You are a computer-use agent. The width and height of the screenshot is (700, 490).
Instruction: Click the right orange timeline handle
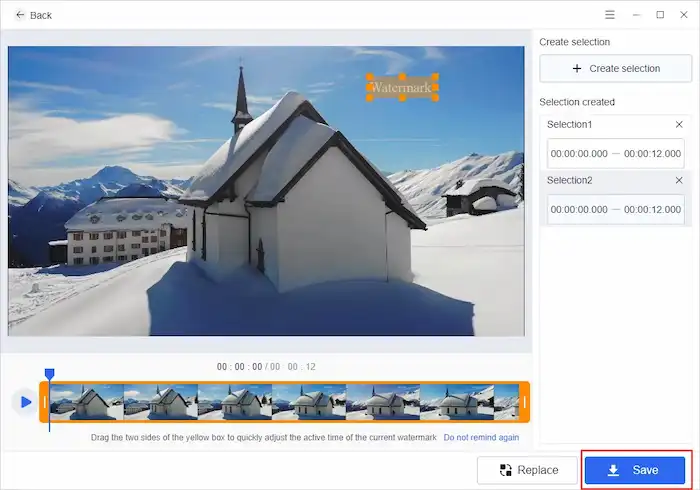click(x=525, y=403)
